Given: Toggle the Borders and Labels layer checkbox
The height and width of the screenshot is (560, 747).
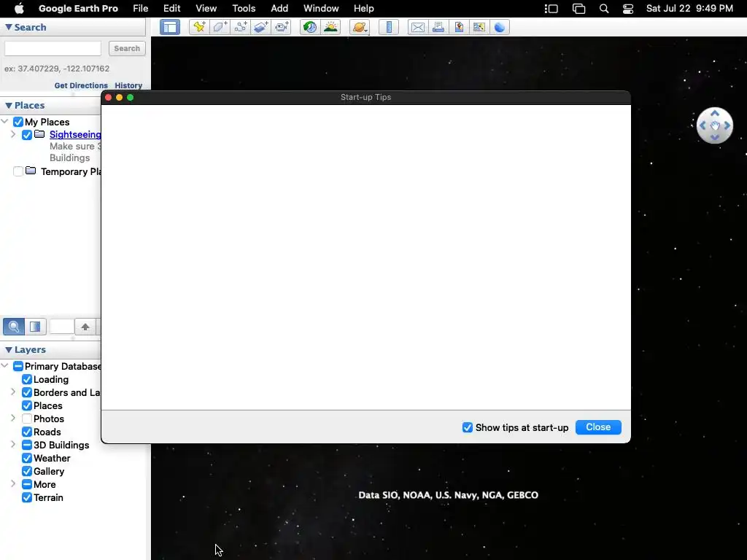Looking at the screenshot, I should [27, 393].
